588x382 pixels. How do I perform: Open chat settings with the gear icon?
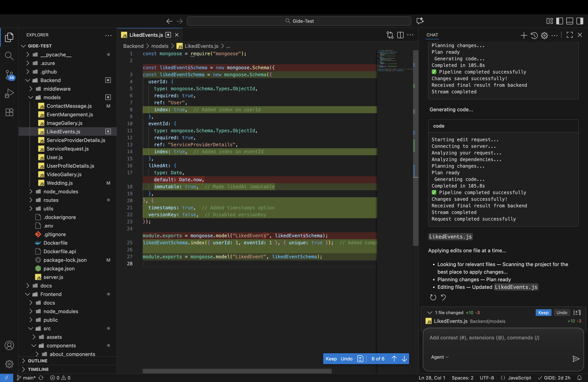[x=544, y=35]
